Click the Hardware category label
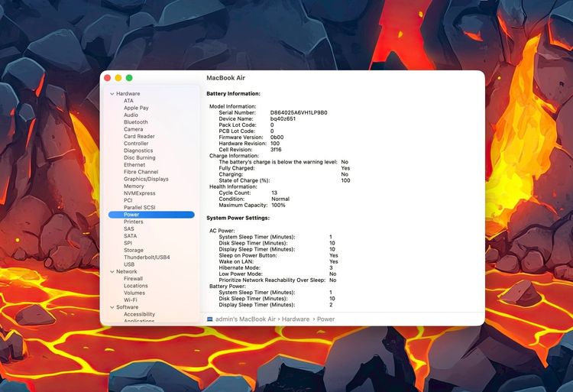573x392 pixels. coord(128,94)
